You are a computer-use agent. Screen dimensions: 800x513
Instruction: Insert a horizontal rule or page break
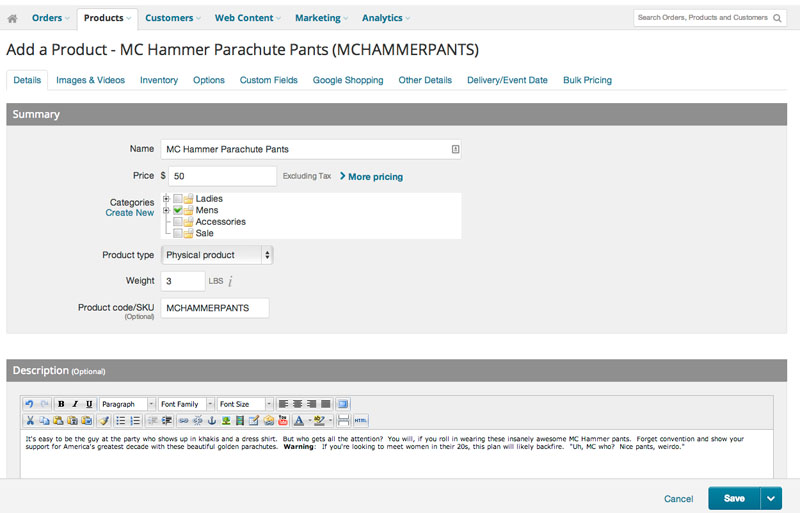coord(343,421)
